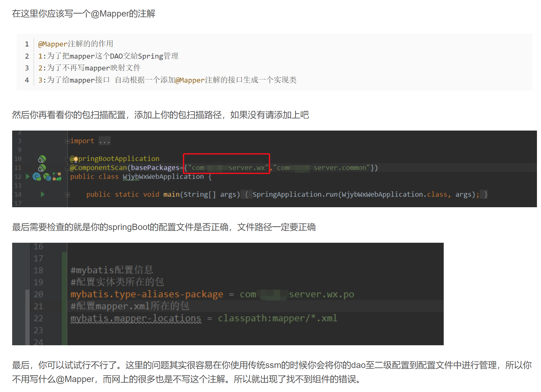
Task: Collapse the @SpringBootApplication annotation fold arrow
Action: click(67, 159)
